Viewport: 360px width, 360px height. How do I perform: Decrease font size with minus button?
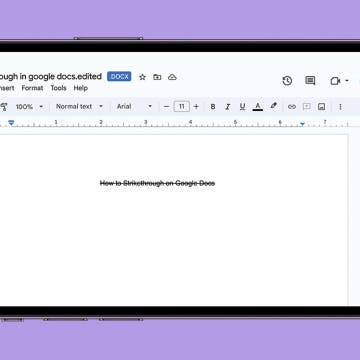167,107
